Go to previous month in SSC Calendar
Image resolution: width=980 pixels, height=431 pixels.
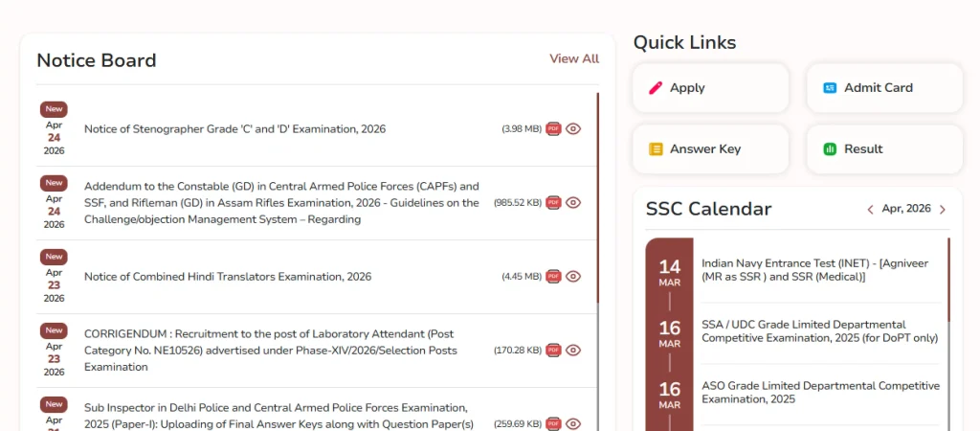[870, 210]
